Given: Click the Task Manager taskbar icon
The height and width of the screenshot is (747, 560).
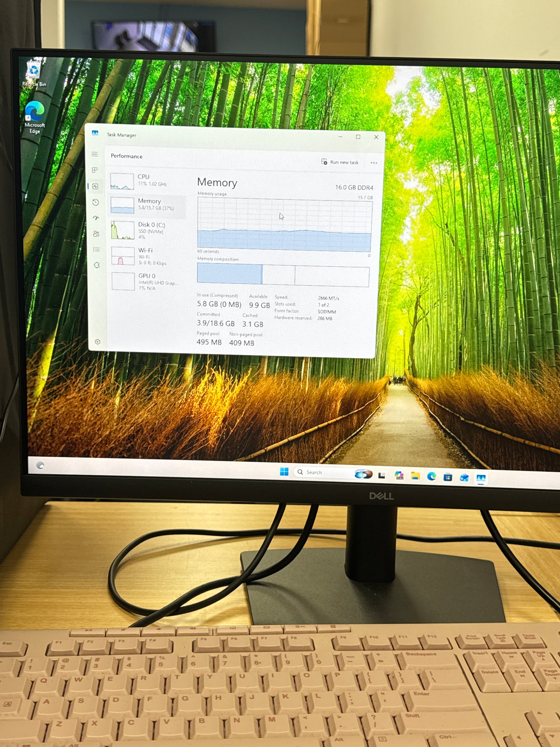Looking at the screenshot, I should (x=481, y=478).
